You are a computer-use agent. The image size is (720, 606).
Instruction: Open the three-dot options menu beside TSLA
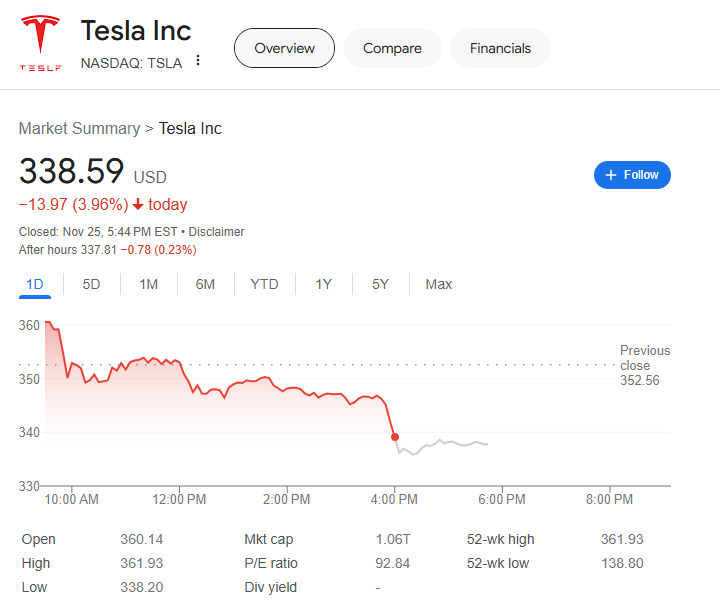[x=198, y=61]
